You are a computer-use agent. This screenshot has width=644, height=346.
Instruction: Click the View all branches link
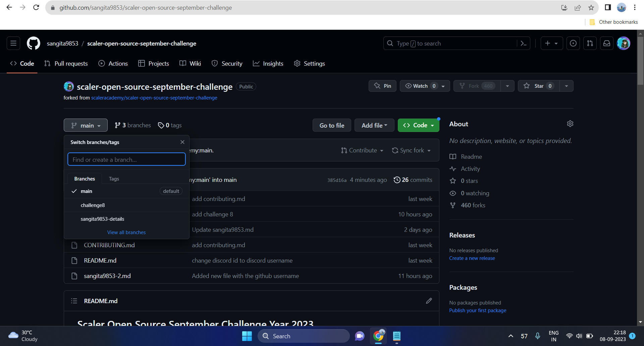[126, 232]
